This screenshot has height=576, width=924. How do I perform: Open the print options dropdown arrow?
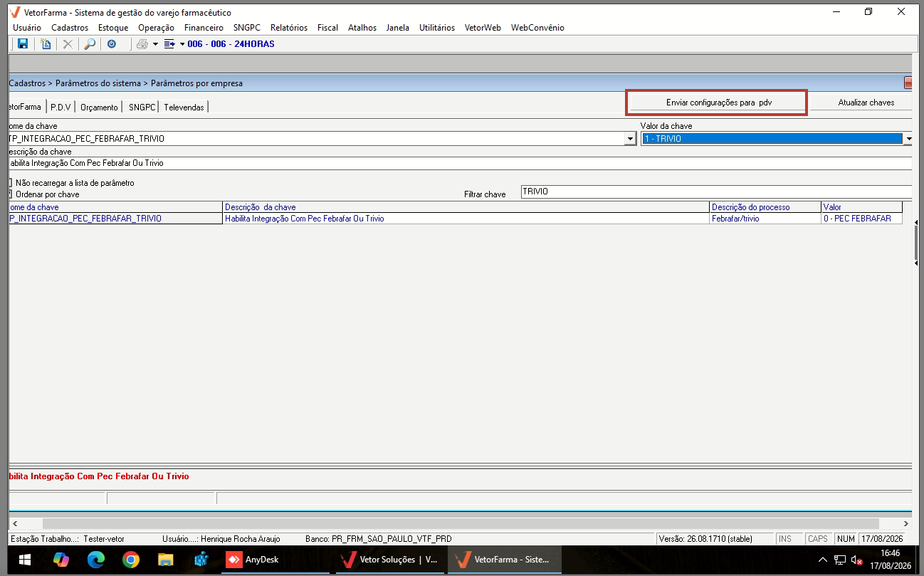point(155,44)
